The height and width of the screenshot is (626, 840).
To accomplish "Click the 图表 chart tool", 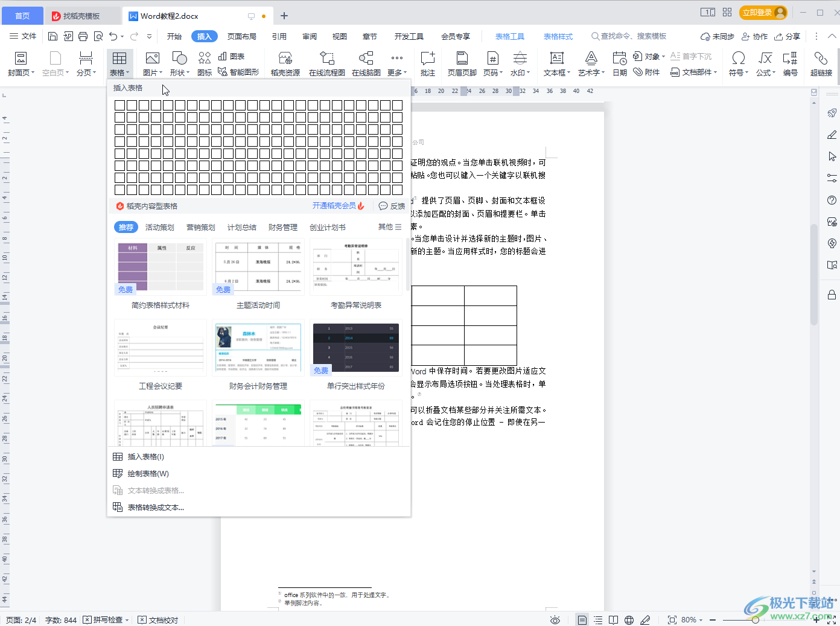I will (x=231, y=56).
